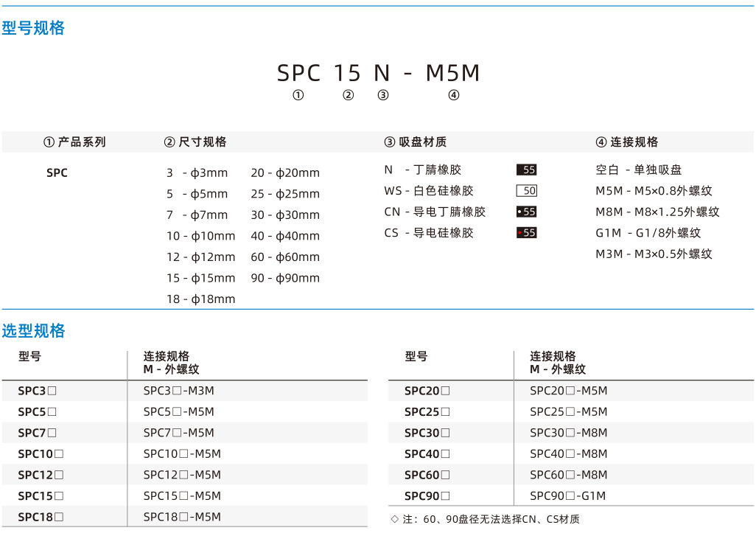756x536 pixels.
Task: Click the material row CN - 导电丁腈橡胶
Action: coord(435,212)
